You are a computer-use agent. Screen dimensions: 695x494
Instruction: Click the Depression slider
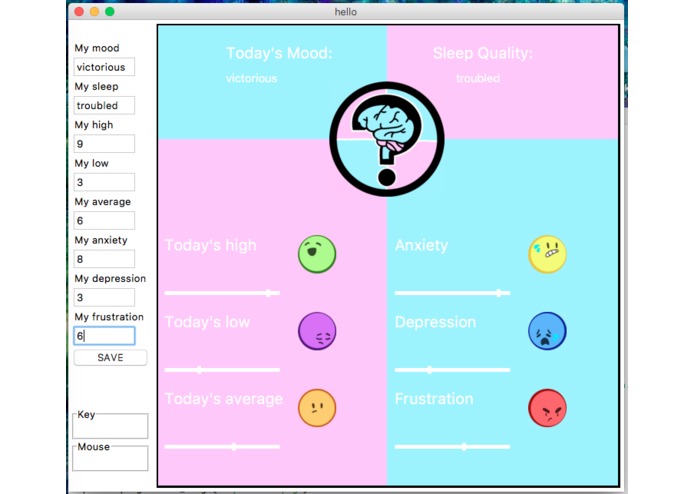tap(453, 370)
